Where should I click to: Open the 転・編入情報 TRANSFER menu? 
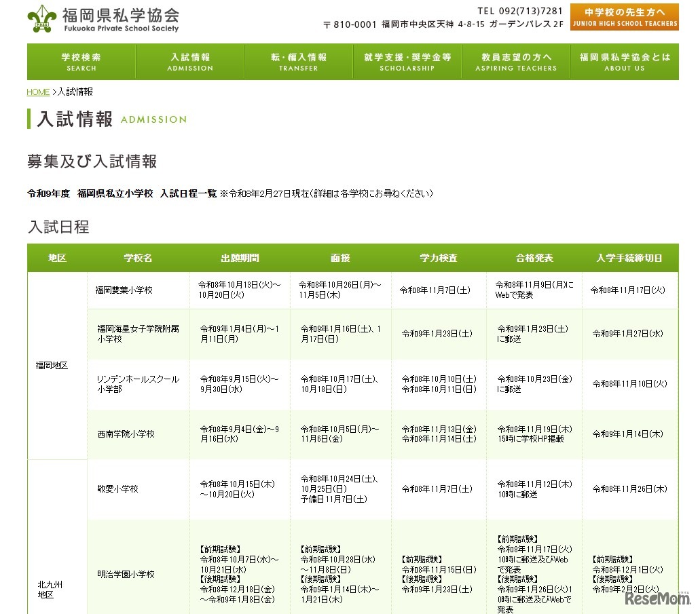[x=299, y=62]
